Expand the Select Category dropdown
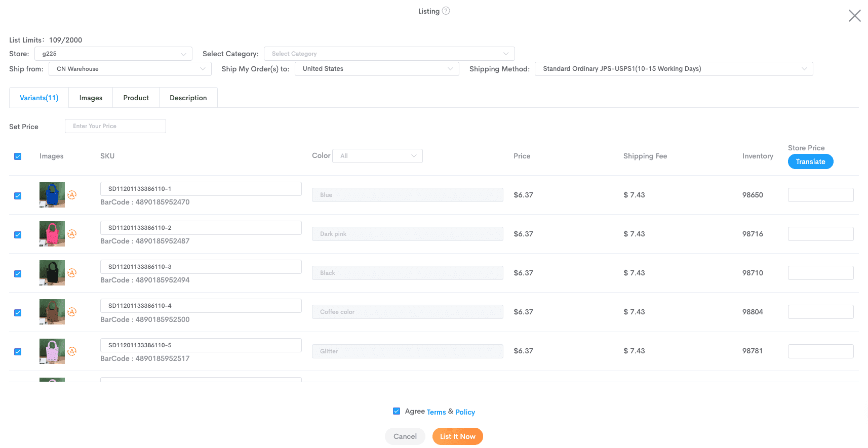 click(x=389, y=54)
